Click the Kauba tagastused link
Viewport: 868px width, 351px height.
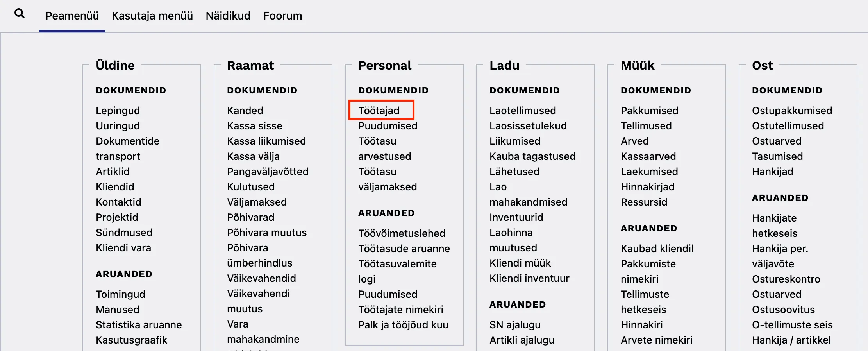pyautogui.click(x=532, y=156)
